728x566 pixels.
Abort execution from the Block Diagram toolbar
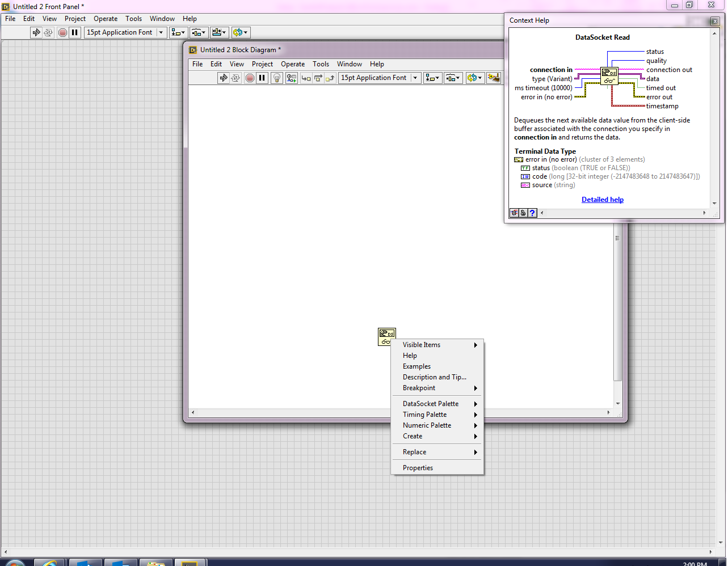(250, 78)
